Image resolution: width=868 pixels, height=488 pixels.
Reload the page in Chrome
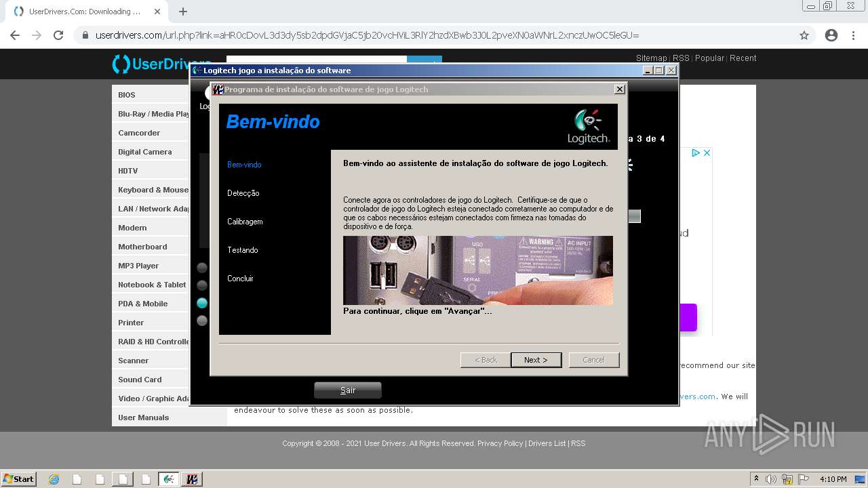point(58,35)
